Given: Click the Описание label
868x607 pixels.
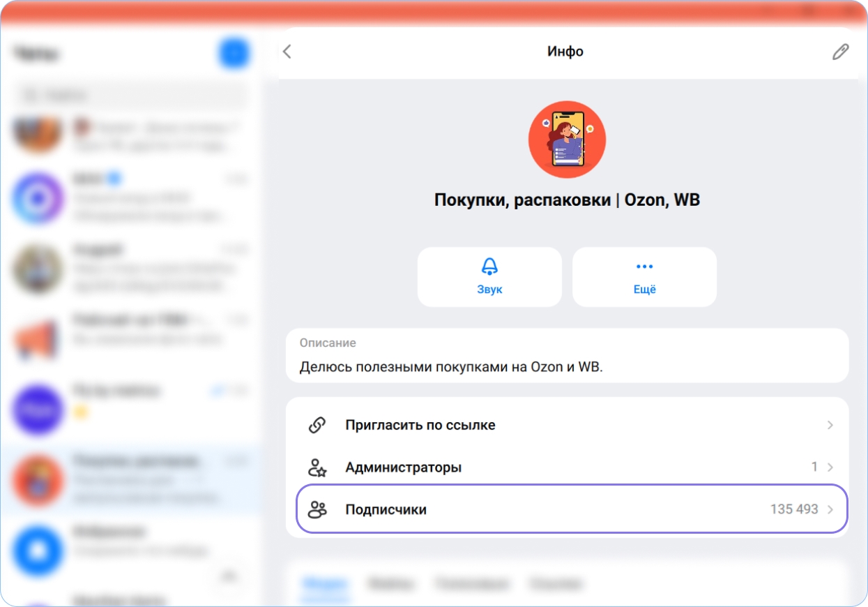Looking at the screenshot, I should 328,343.
